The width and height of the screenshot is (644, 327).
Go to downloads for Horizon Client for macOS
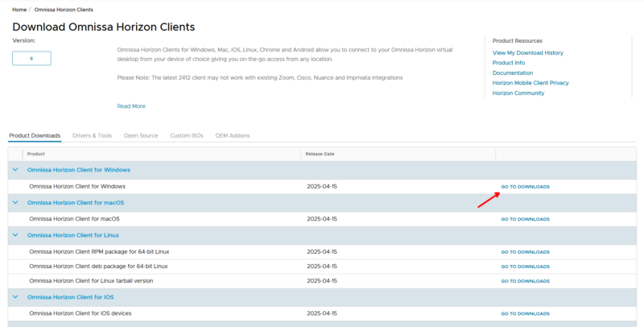click(526, 219)
